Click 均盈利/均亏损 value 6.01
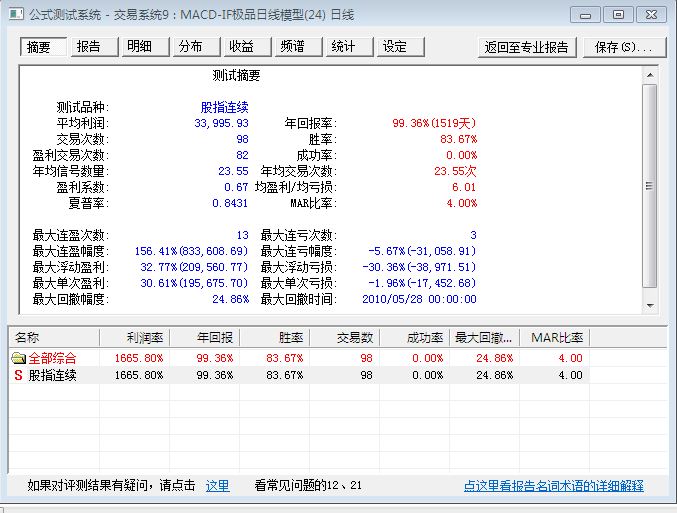Viewport: 677px width, 513px height. [464, 187]
